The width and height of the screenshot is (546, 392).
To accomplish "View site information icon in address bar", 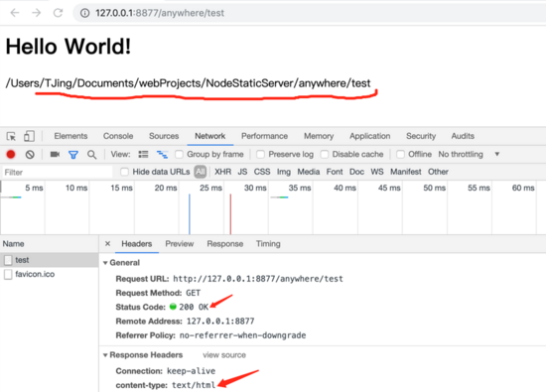I will (x=84, y=13).
